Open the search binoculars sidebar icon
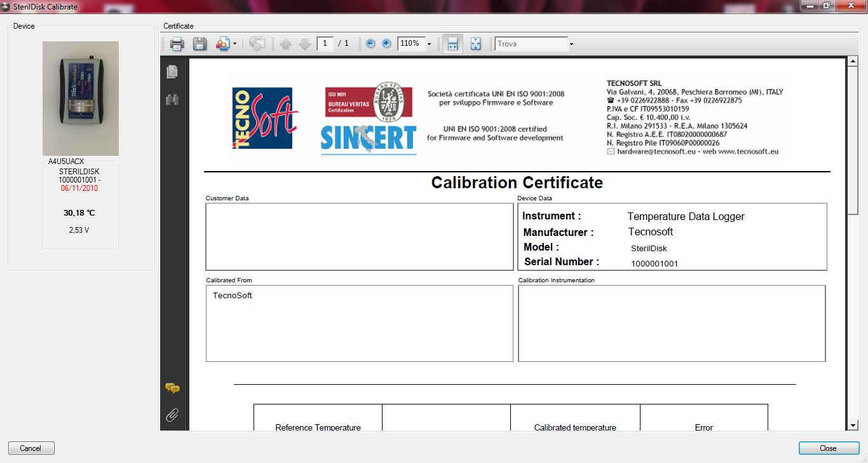Viewport: 868px width, 463px height. [172, 99]
